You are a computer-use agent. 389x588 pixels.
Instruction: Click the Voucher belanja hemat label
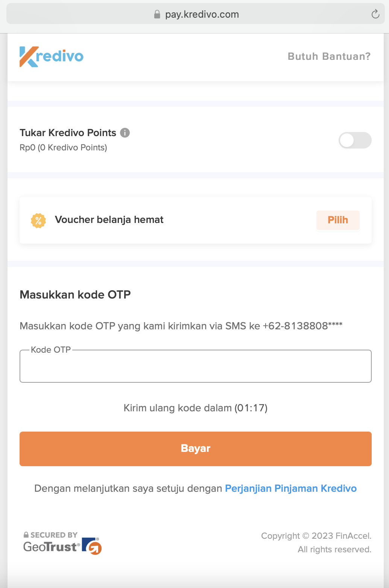109,220
